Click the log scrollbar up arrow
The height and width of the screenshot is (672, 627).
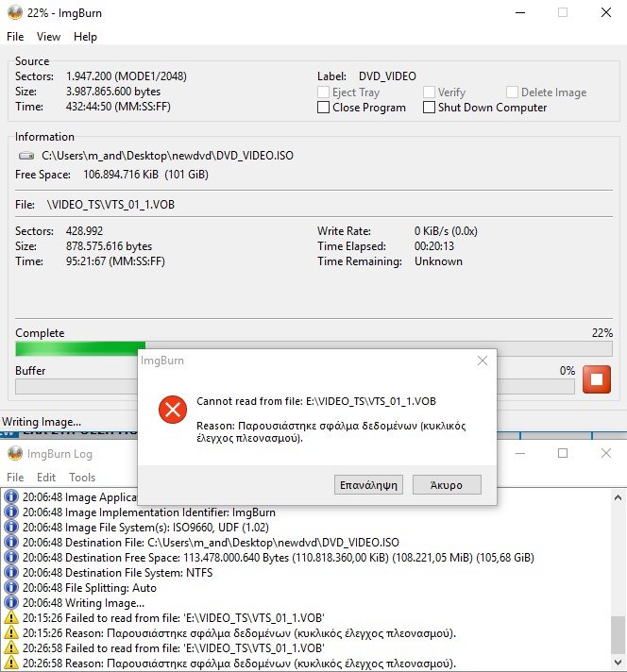(x=618, y=497)
